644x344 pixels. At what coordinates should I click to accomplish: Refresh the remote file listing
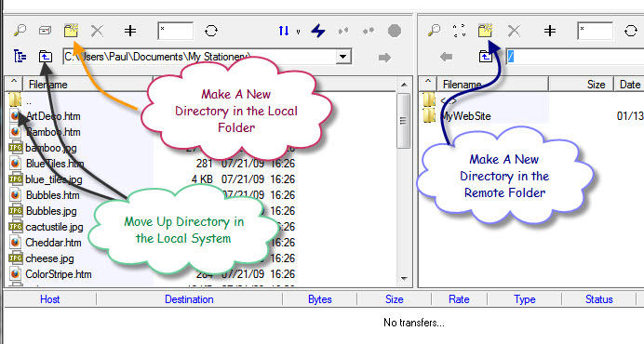[631, 31]
